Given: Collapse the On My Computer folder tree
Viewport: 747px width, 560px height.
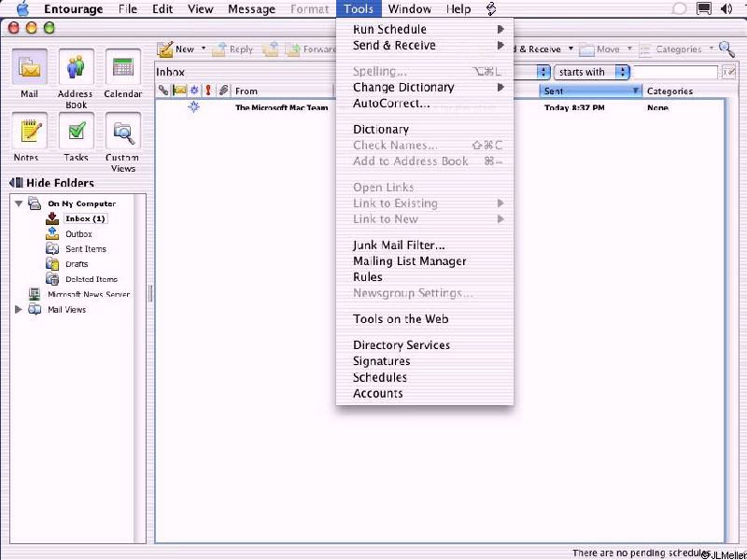Looking at the screenshot, I should click(x=19, y=203).
